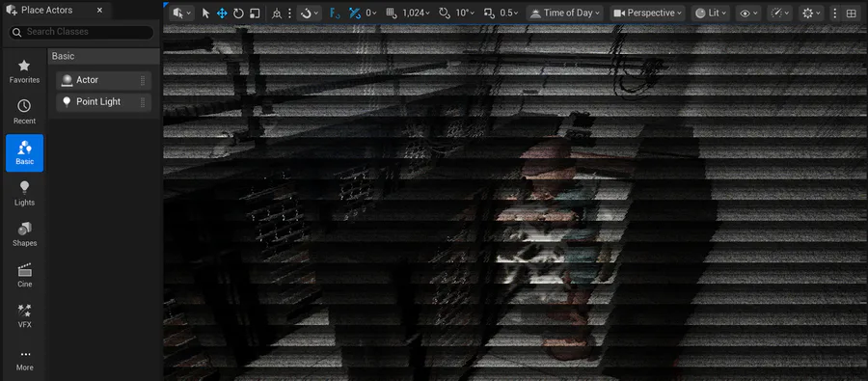This screenshot has height=381, width=868.
Task: Activate the Rotate tool
Action: point(238,14)
